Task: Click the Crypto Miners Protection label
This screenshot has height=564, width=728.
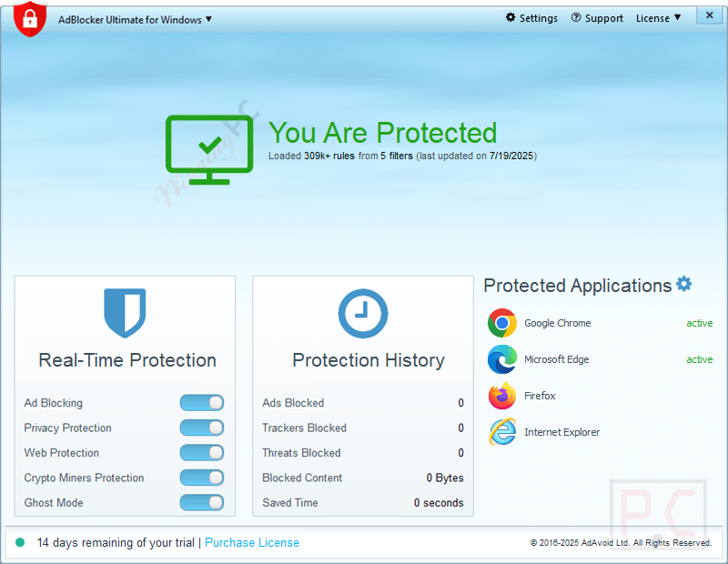Action: click(x=84, y=478)
